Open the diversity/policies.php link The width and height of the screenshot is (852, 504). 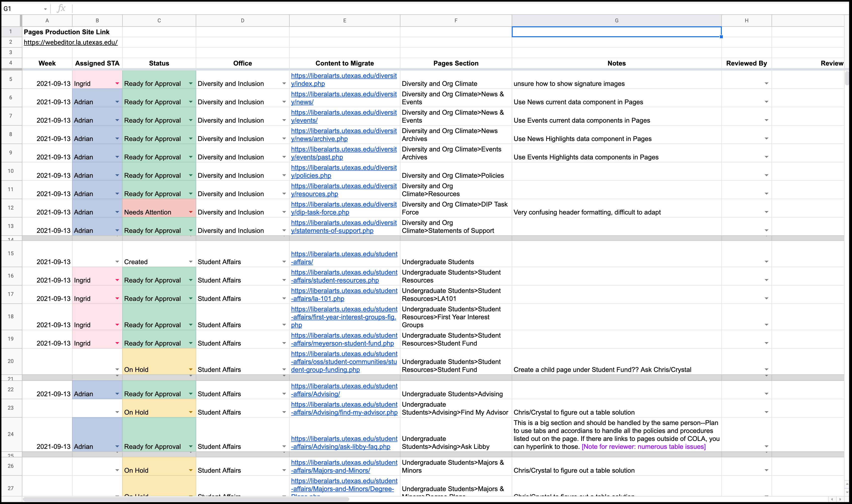344,172
